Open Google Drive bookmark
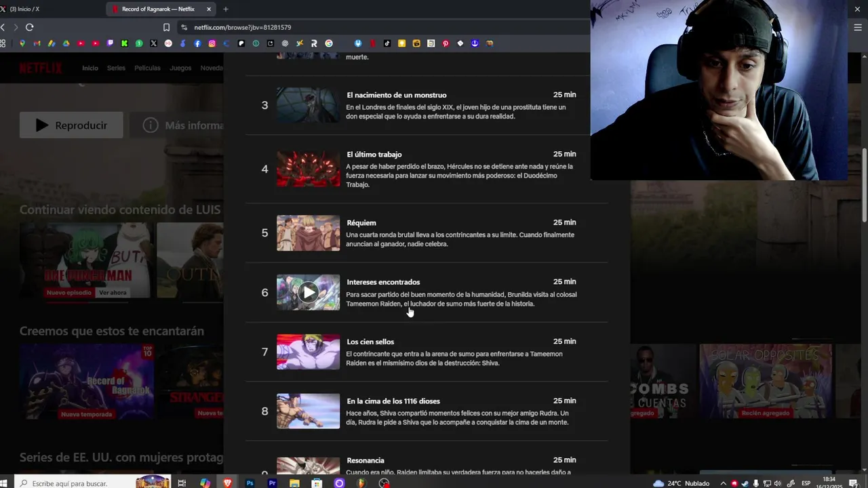This screenshot has height=488, width=868. point(66,43)
